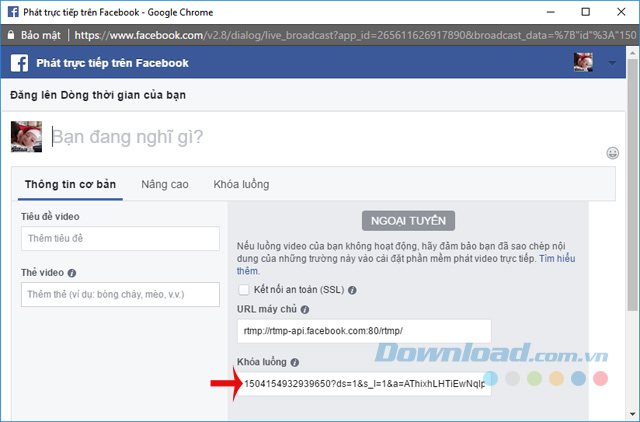Follow the Tìm hiểu thêm link
640x422 pixels.
[557, 259]
